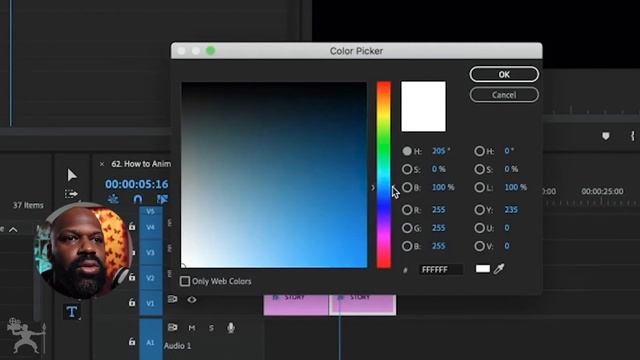Toggle V1 track output eye
This screenshot has width=640, height=360.
[x=192, y=300]
